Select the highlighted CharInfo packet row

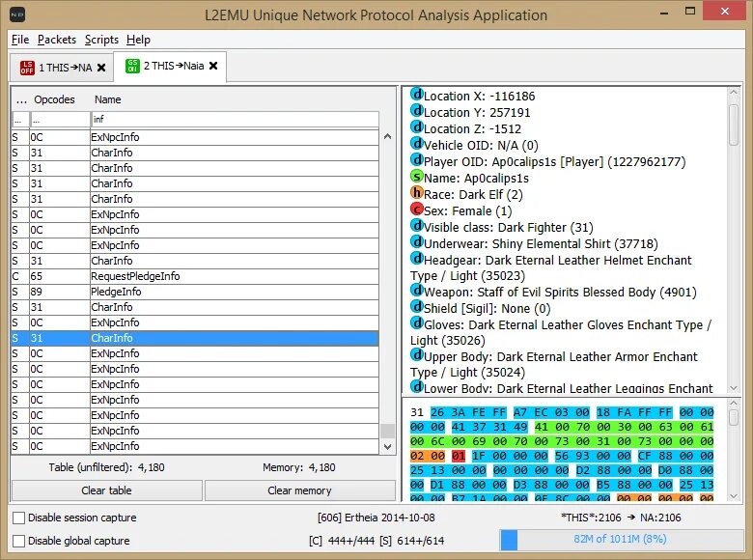195,338
